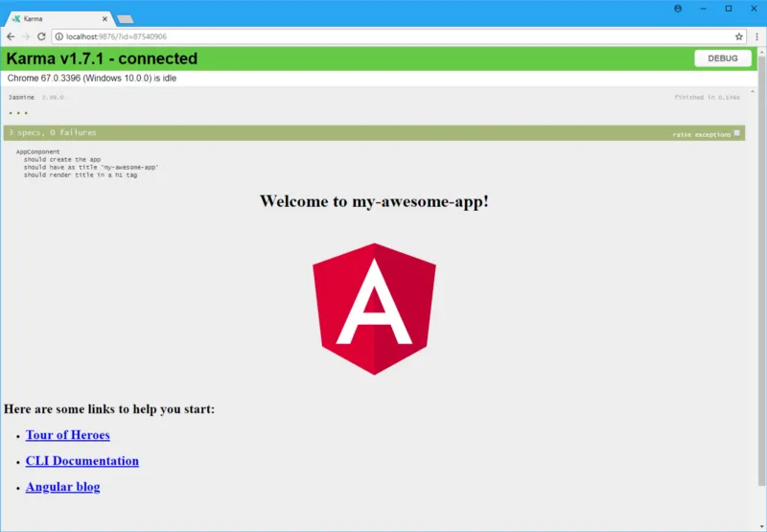Open a new browser tab
Viewport: 767px width, 532px height.
(126, 19)
